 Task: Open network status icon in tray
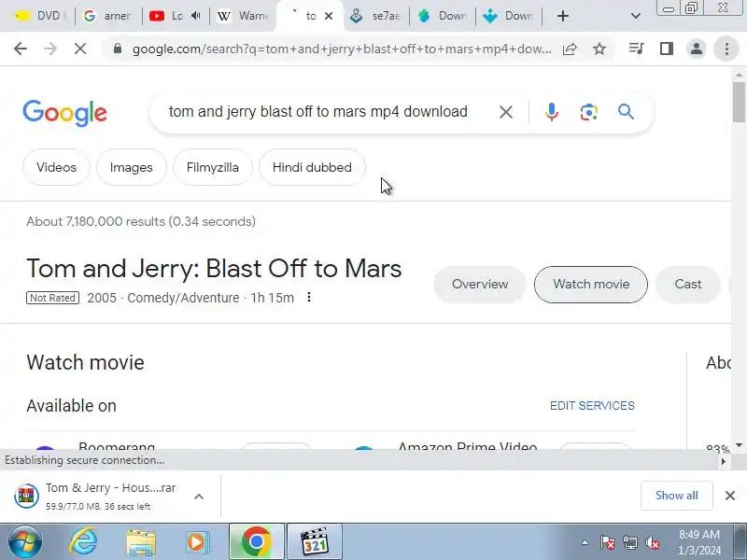tap(630, 542)
